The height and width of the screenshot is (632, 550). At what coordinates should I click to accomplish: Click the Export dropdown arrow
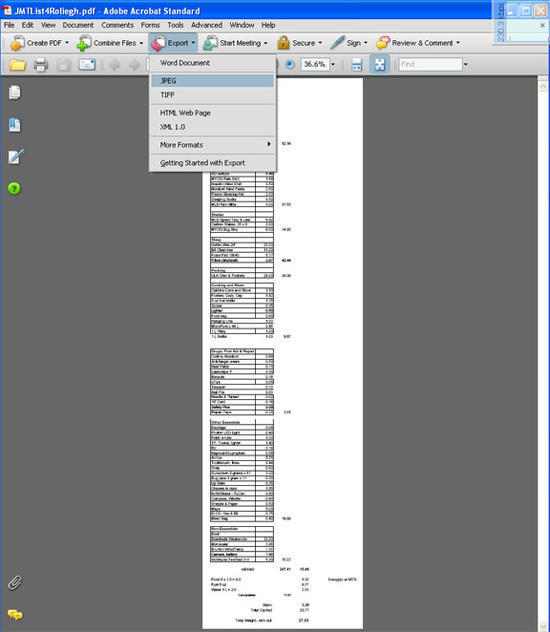pyautogui.click(x=193, y=43)
